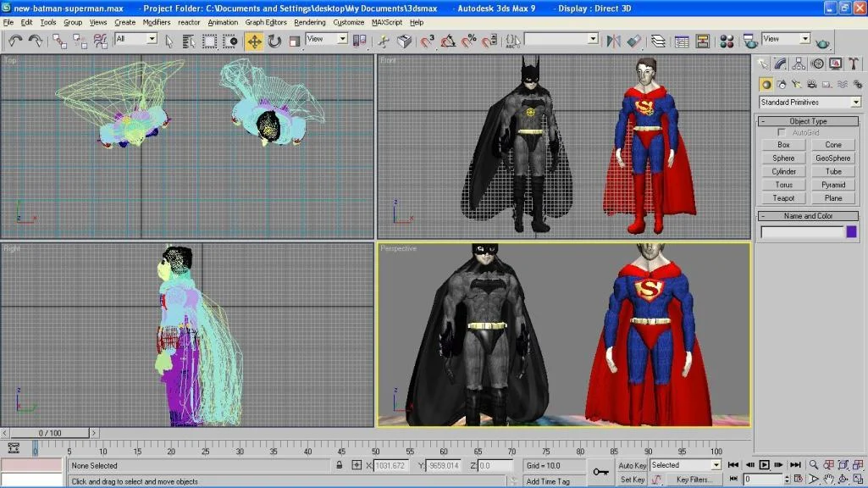Click the Mirror tool icon
The width and height of the screenshot is (868, 488).
click(613, 41)
